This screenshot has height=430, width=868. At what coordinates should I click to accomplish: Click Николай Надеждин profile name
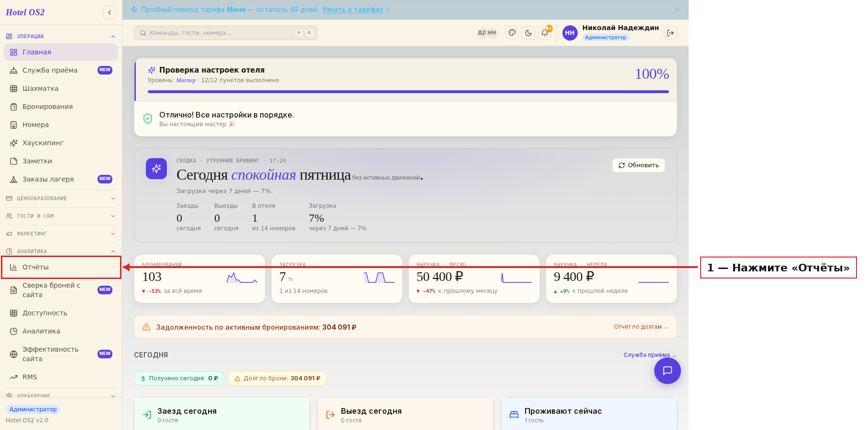coord(620,28)
